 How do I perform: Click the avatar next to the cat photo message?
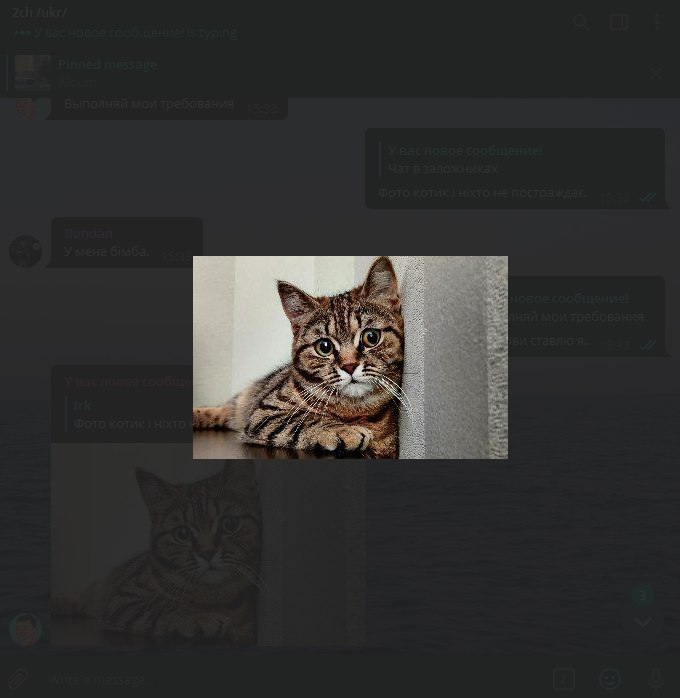click(25, 629)
